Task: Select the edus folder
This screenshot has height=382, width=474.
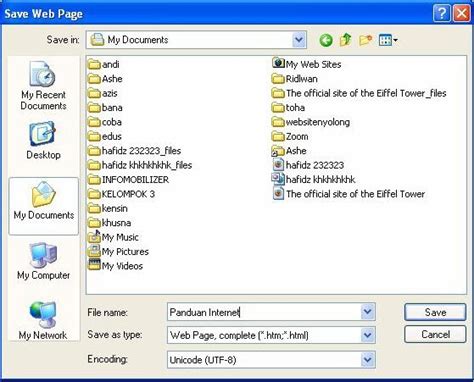Action: 105,136
